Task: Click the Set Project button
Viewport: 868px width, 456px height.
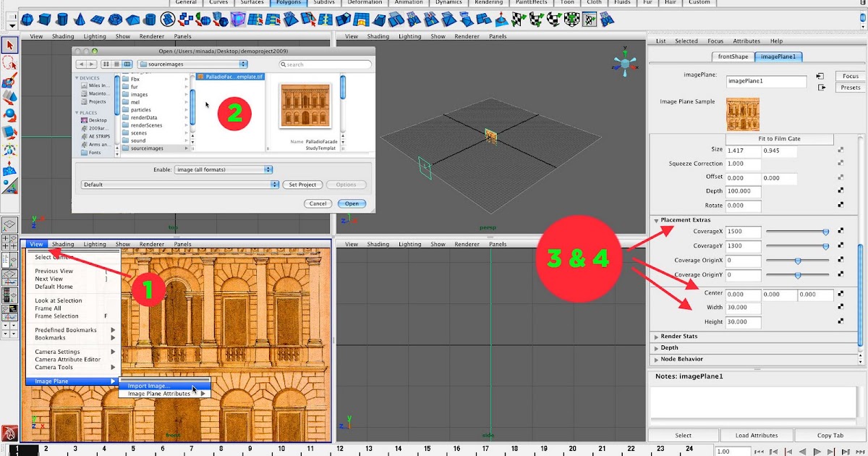Action: pos(302,185)
